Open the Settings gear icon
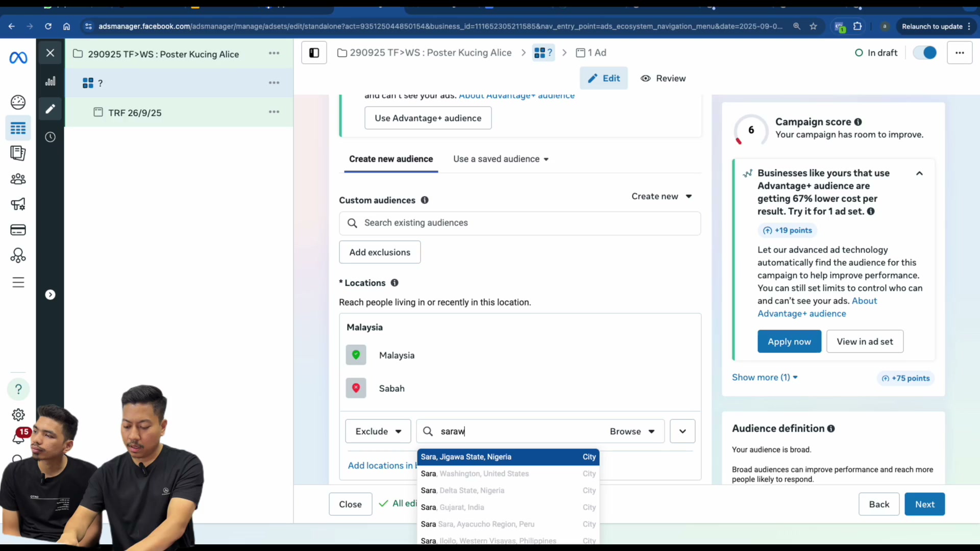 tap(18, 415)
